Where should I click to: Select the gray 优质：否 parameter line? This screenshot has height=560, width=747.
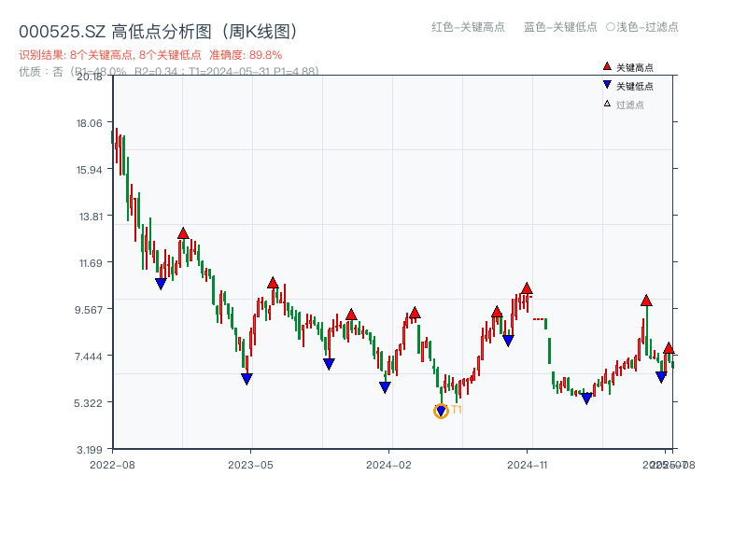pos(169,72)
